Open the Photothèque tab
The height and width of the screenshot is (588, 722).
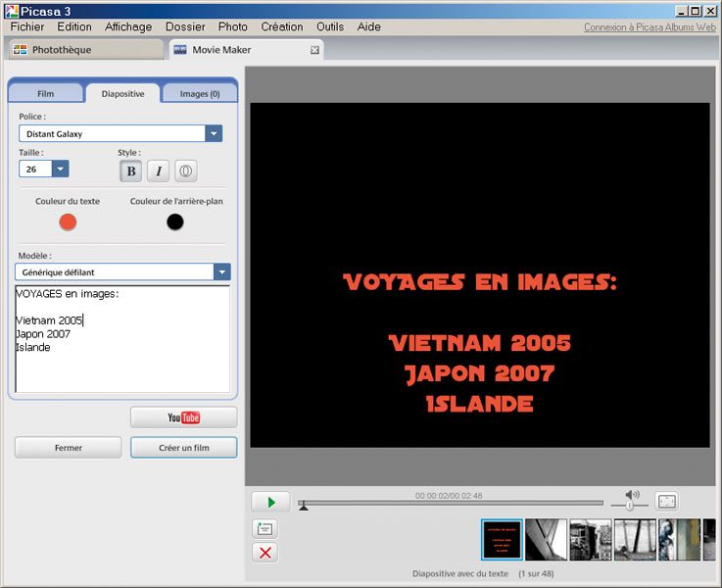tap(85, 49)
